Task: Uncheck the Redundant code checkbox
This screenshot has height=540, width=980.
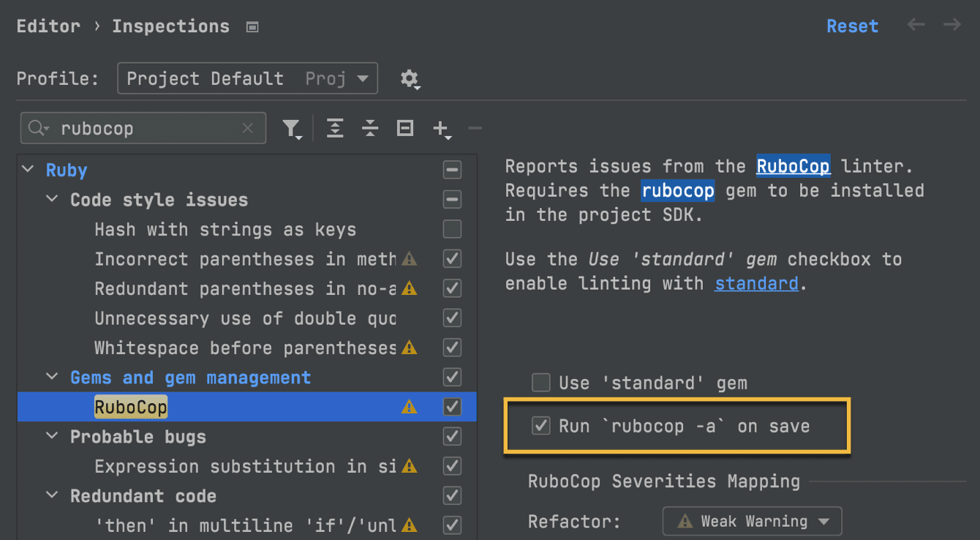Action: point(453,496)
